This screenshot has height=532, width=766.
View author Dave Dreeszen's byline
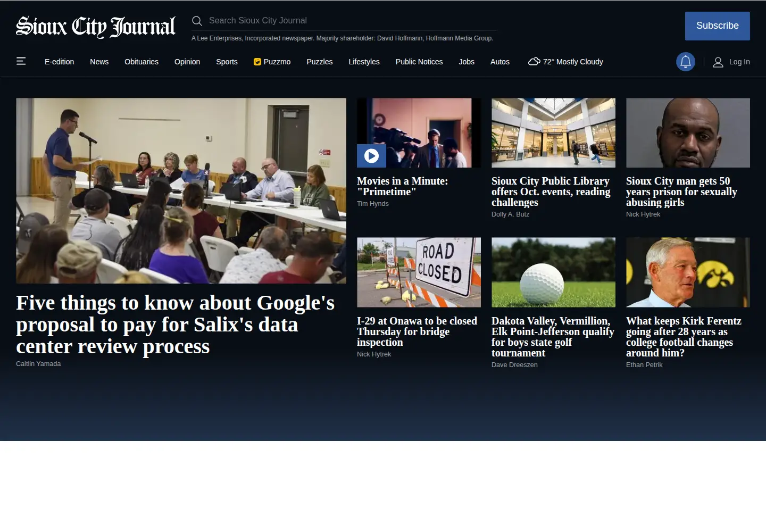[514, 365]
